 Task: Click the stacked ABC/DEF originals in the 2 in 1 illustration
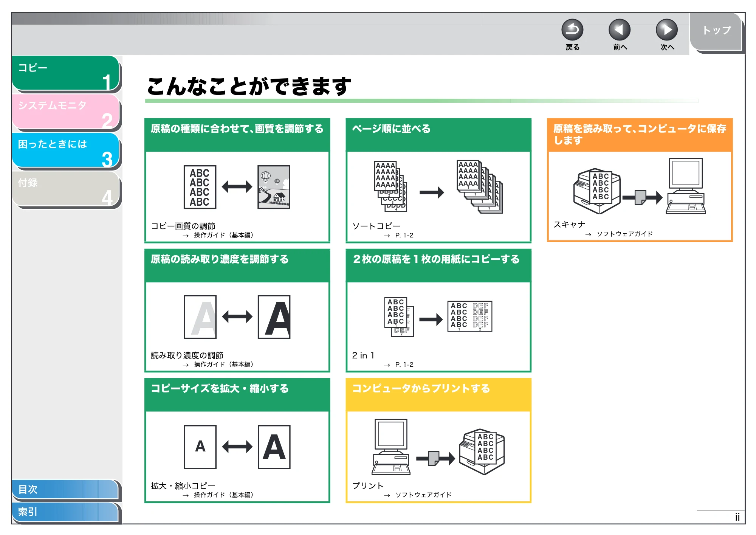(x=399, y=317)
